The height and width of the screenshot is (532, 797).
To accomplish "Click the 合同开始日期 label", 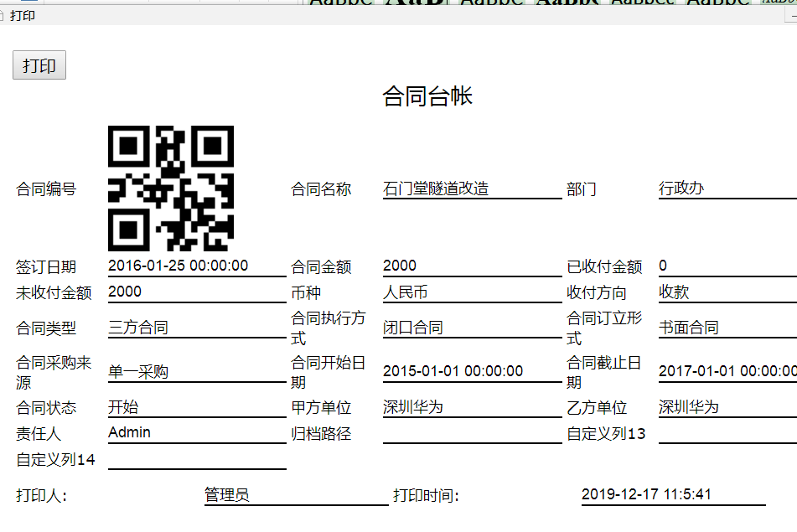I will click(329, 373).
